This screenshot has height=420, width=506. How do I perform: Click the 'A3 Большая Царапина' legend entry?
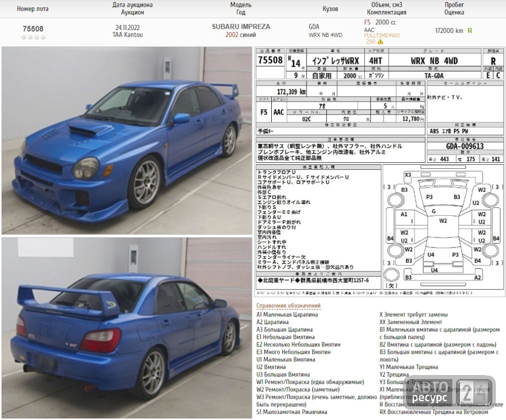click(x=284, y=330)
